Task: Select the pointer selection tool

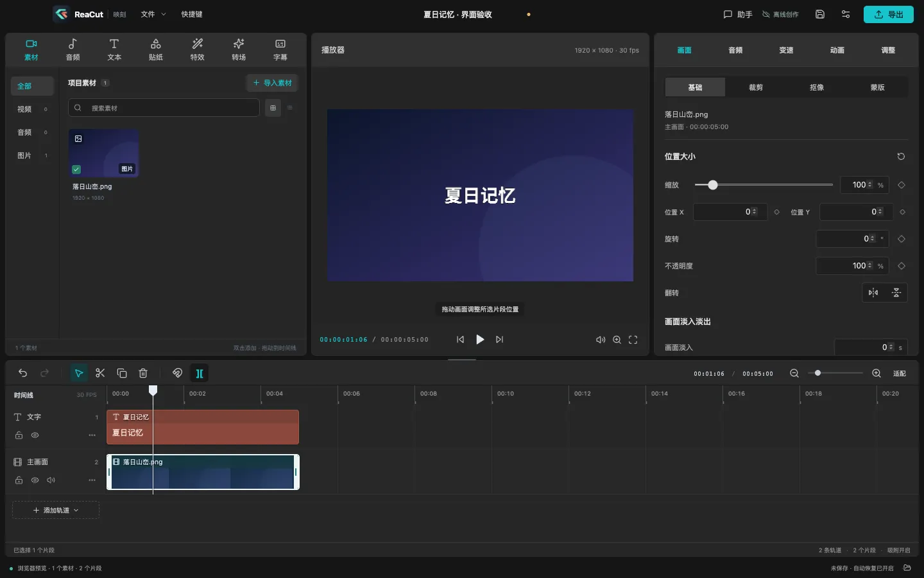Action: tap(79, 373)
